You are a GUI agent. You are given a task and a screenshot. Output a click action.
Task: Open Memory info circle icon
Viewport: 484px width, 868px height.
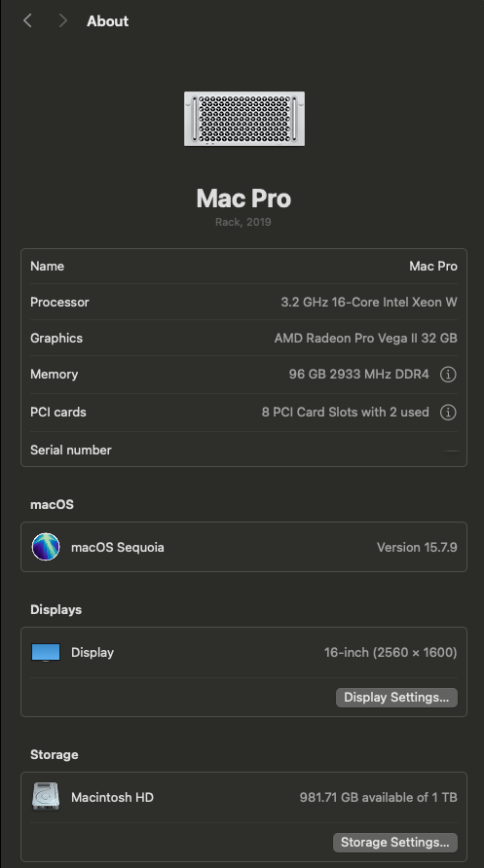tap(448, 375)
